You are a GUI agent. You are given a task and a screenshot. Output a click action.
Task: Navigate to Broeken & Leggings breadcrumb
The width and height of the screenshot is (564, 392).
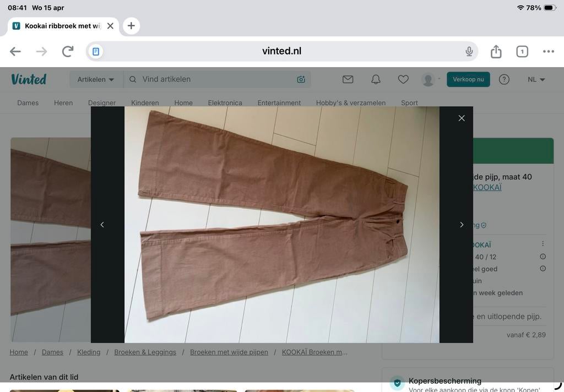click(145, 352)
